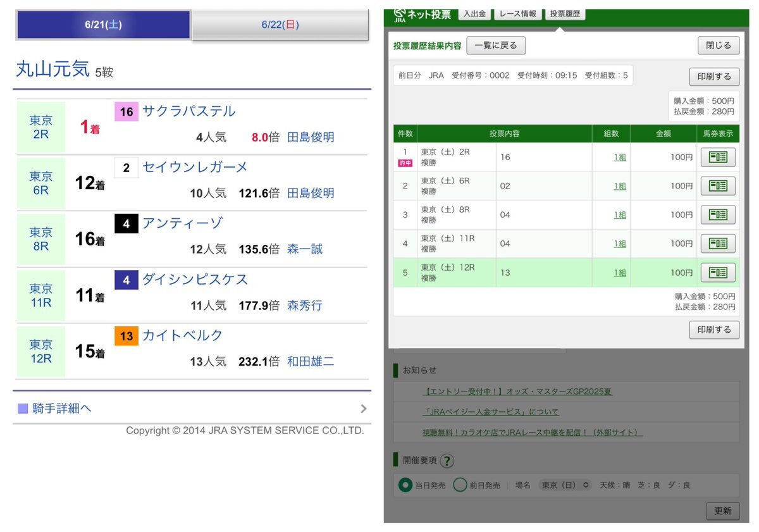Open 1組 link in 東京 11R row
Viewport: 759px width, 532px height.
[620, 244]
